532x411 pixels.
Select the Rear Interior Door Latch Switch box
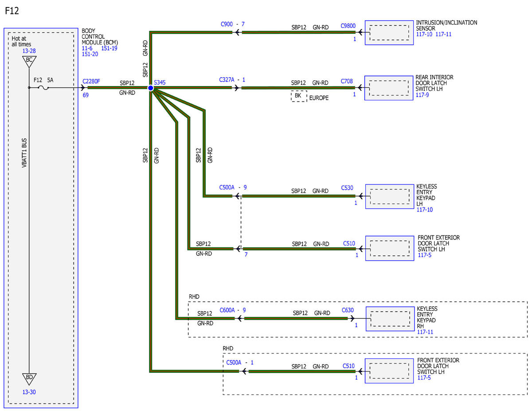tap(389, 88)
